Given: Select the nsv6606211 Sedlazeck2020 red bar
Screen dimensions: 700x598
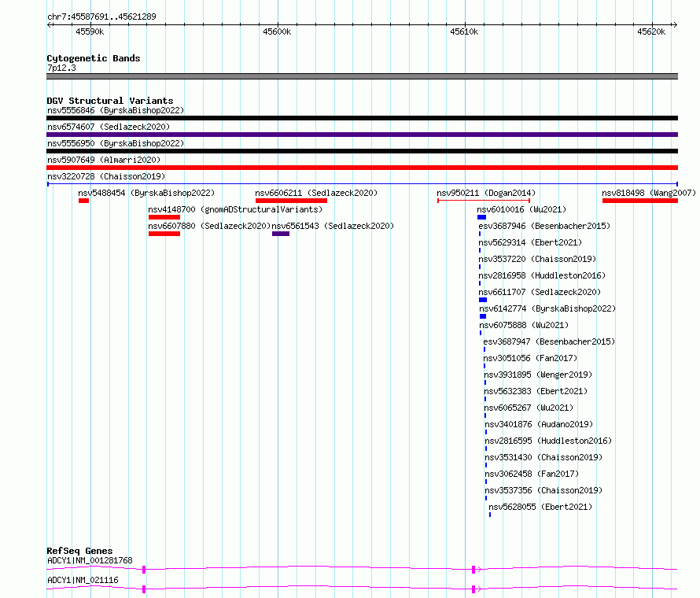Looking at the screenshot, I should point(291,201).
